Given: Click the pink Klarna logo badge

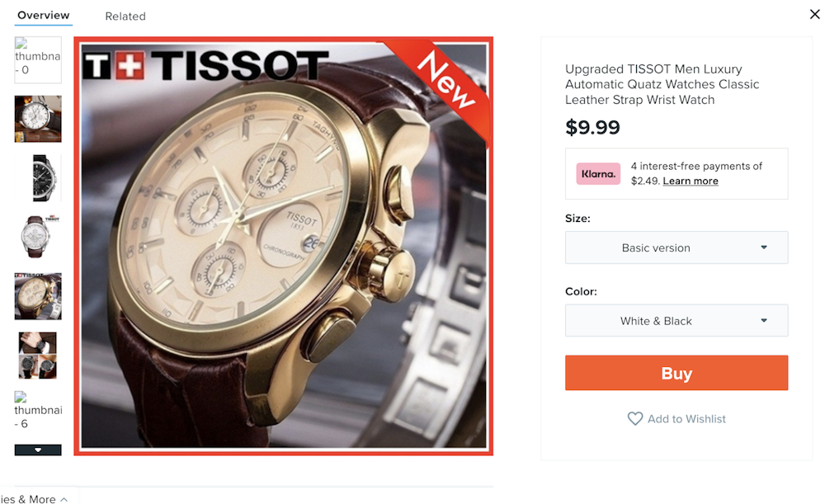Looking at the screenshot, I should click(598, 173).
